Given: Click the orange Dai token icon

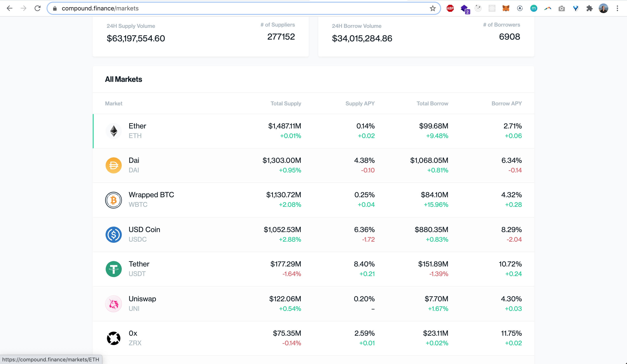Looking at the screenshot, I should (x=113, y=165).
